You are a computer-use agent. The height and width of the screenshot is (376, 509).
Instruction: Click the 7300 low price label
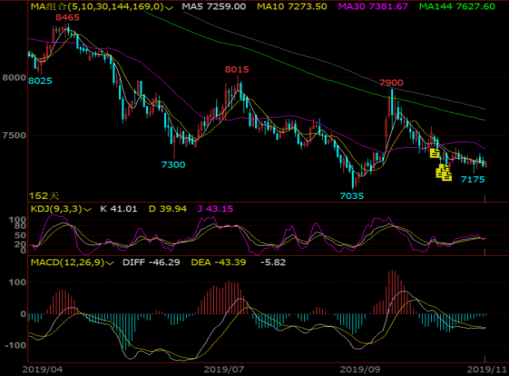click(x=173, y=165)
